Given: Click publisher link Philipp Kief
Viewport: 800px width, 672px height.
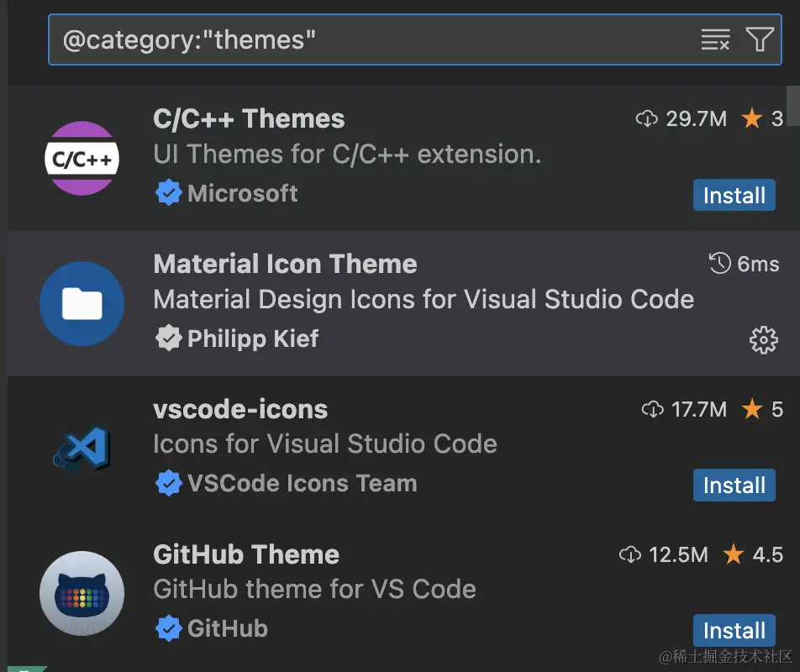Looking at the screenshot, I should coord(250,339).
